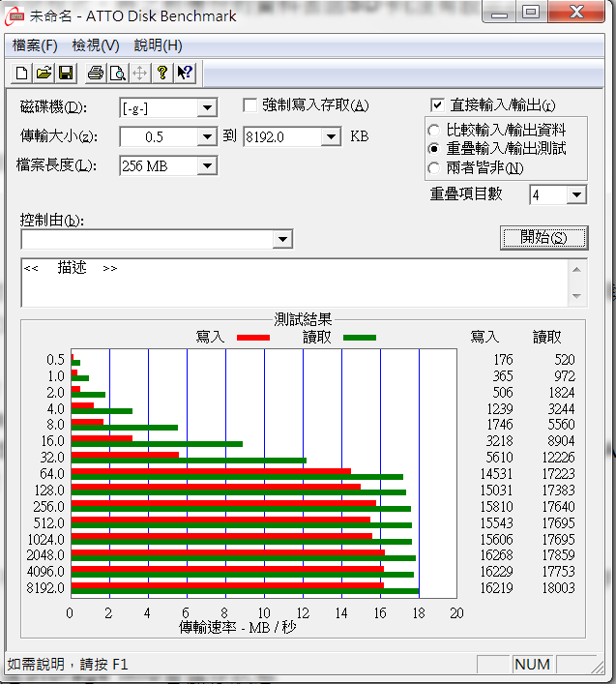Click the write value 14531
Image resolution: width=616 pixels, height=684 pixels.
[496, 474]
